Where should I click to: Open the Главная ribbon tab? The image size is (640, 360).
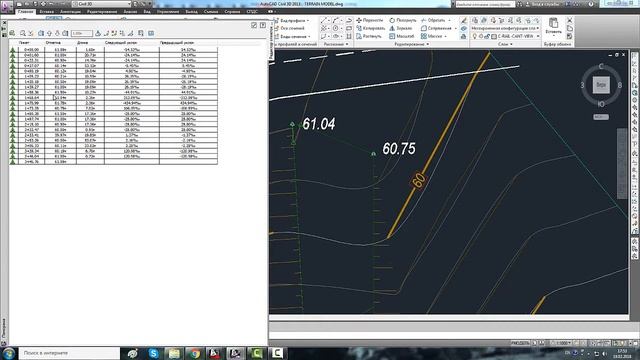[x=25, y=11]
